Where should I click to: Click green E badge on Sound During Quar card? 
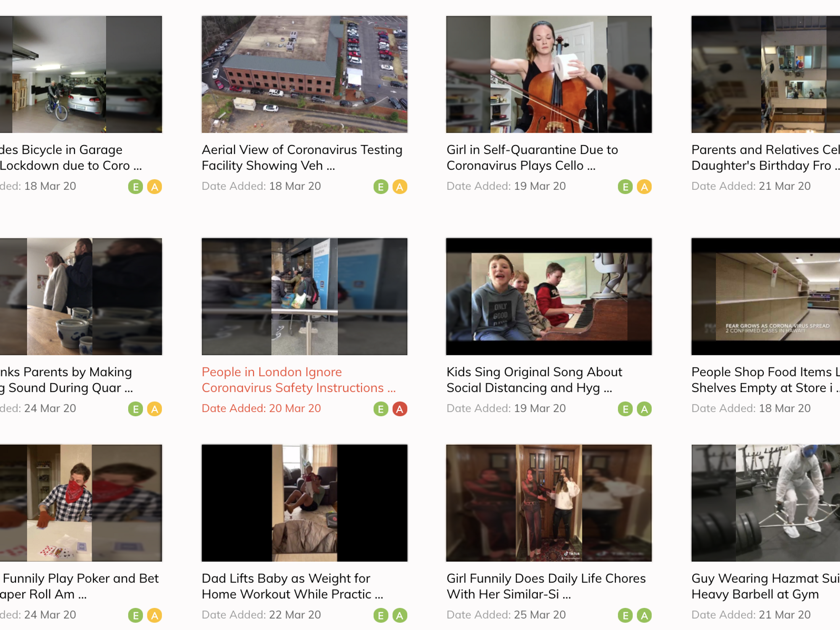[135, 409]
